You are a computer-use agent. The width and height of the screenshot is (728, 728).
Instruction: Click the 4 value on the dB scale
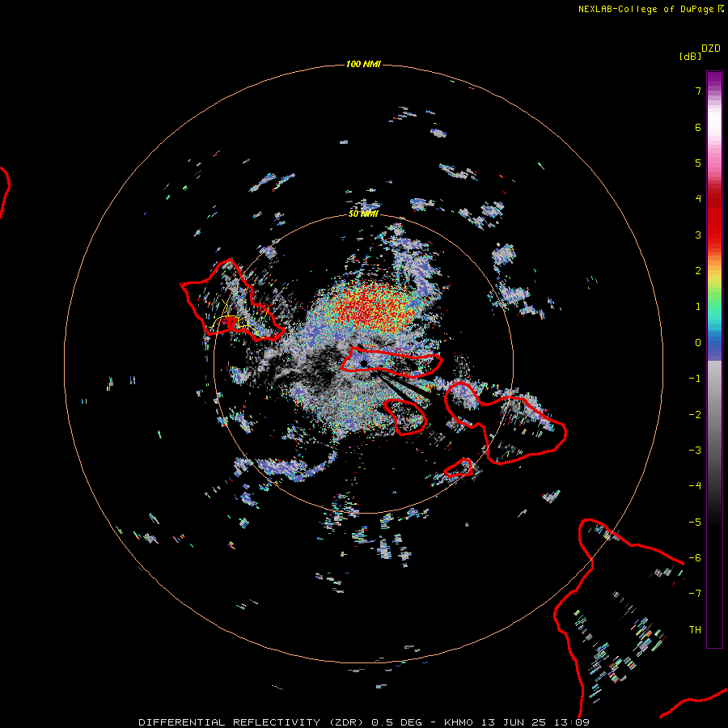click(x=698, y=199)
